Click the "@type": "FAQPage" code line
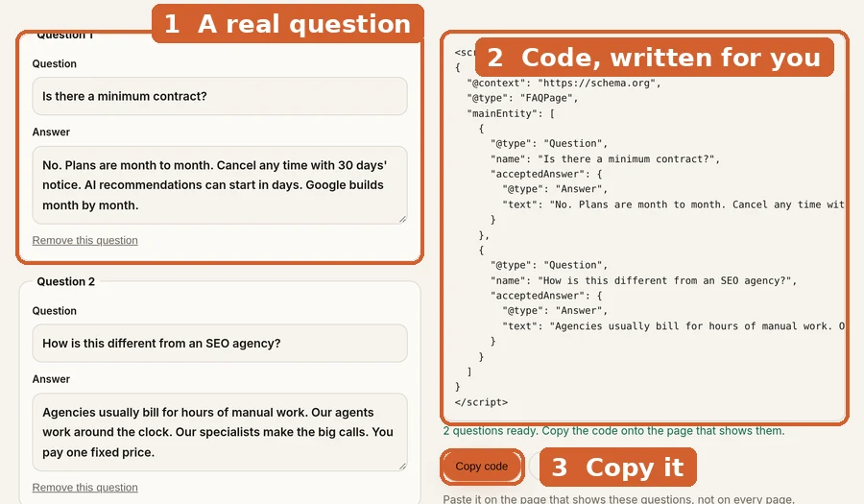The height and width of the screenshot is (504, 864). 522,98
